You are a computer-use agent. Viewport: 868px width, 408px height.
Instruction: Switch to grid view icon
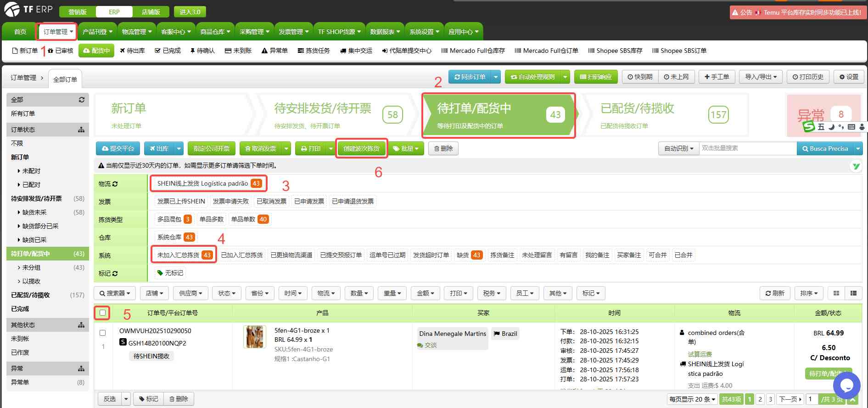836,293
